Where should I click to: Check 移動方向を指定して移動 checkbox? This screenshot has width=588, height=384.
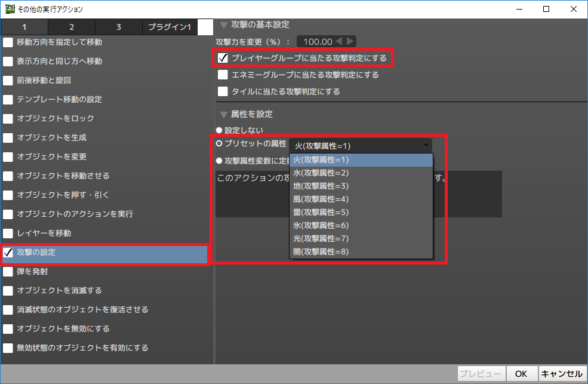tap(8, 42)
